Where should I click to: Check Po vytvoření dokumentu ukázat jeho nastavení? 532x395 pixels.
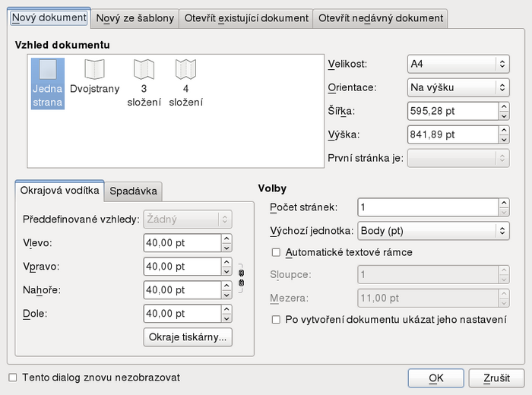click(277, 320)
